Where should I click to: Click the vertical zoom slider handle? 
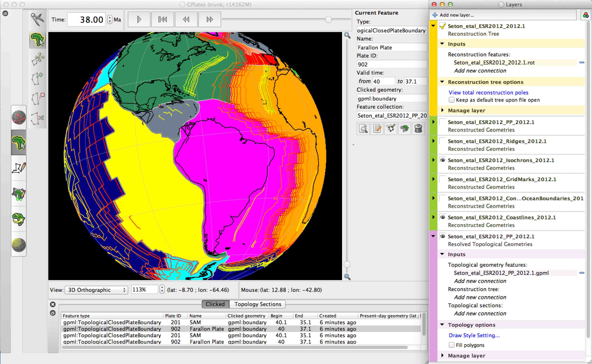(x=347, y=264)
